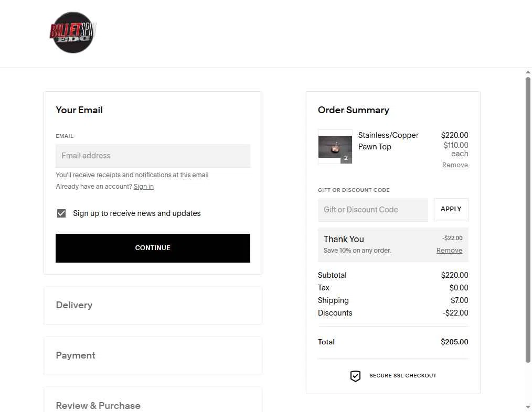The width and height of the screenshot is (532, 412).
Task: Click the quantity badge on product image
Action: 346,158
